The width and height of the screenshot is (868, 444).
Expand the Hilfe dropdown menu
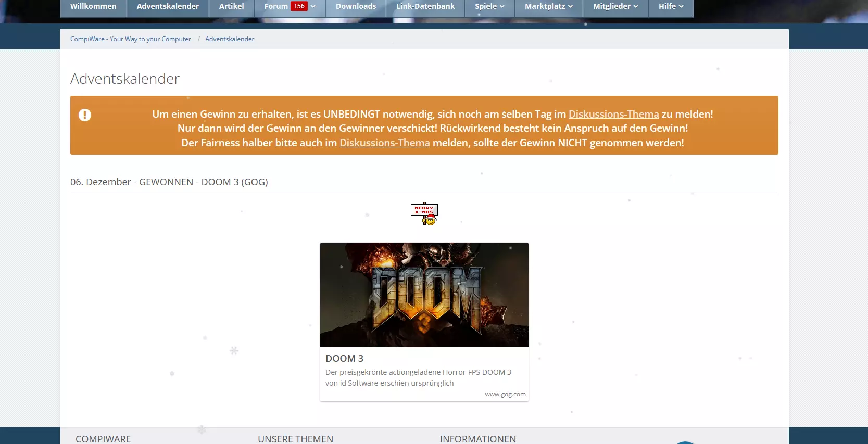click(671, 7)
